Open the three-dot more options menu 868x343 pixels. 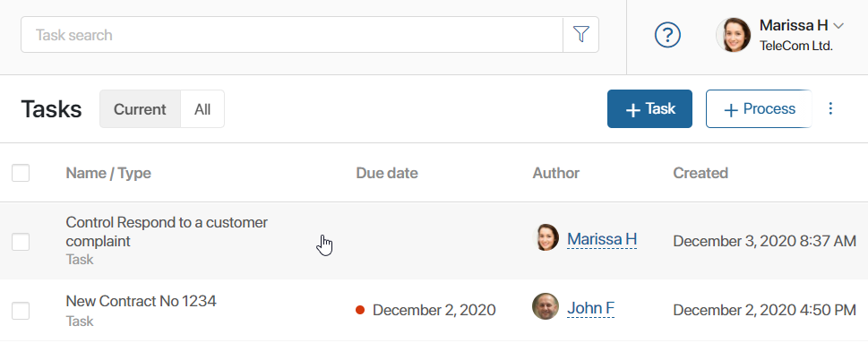pyautogui.click(x=829, y=108)
